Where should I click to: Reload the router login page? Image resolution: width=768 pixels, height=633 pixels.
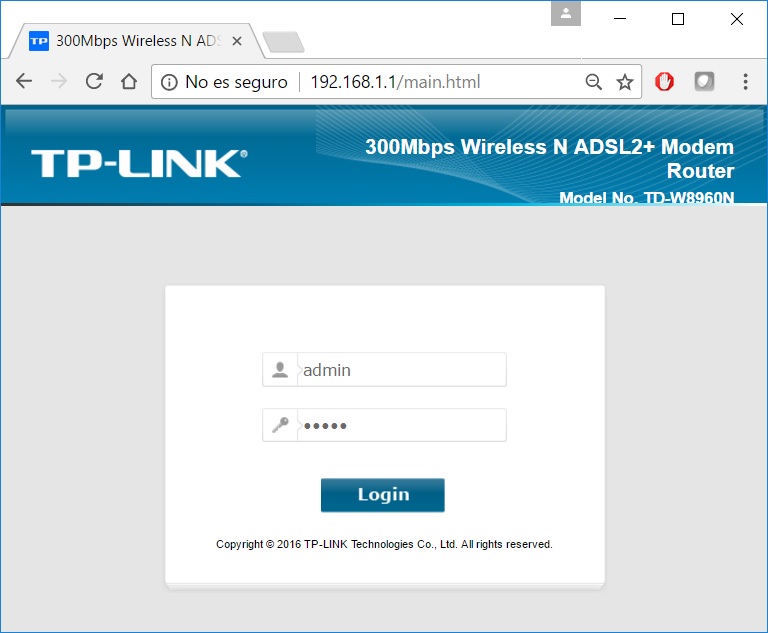tap(94, 81)
